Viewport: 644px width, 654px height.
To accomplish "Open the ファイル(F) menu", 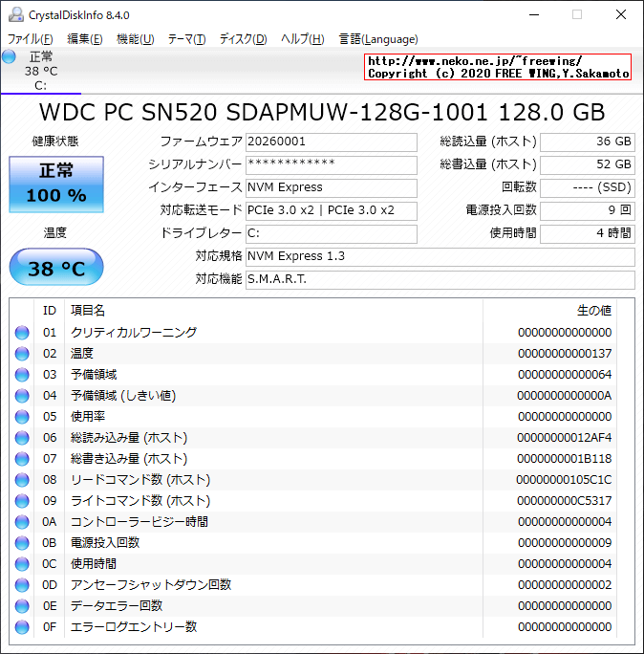I will pos(31,39).
